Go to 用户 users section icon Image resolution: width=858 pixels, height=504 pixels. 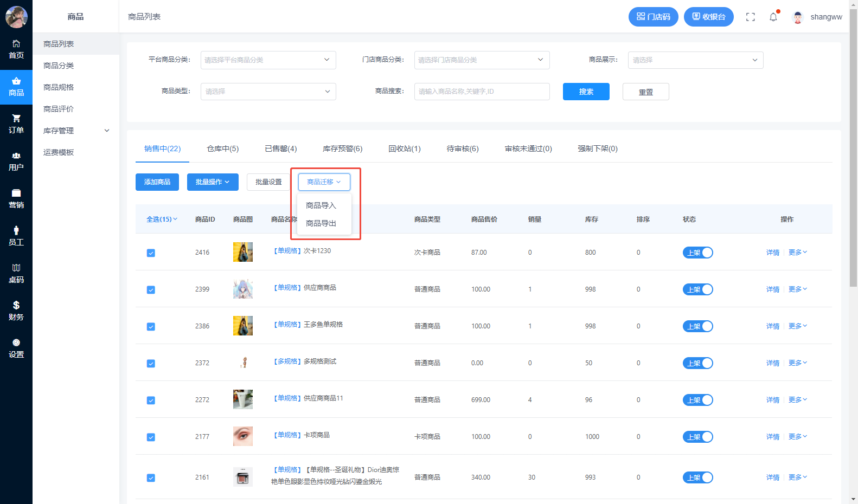pos(16,156)
